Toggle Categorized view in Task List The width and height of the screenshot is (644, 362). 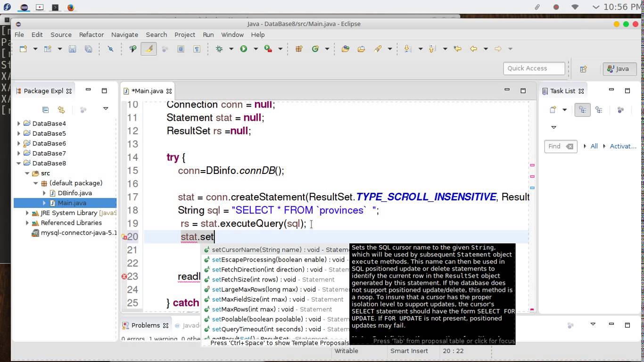pyautogui.click(x=582, y=110)
